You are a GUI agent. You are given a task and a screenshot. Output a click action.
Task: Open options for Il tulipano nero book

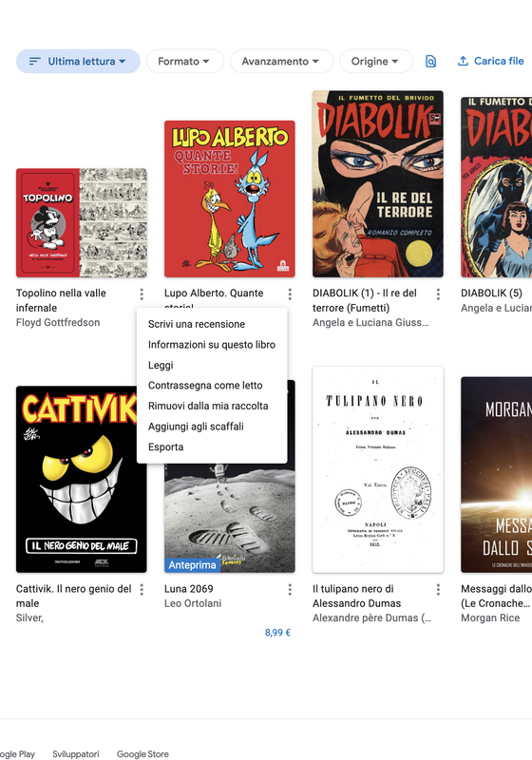438,589
